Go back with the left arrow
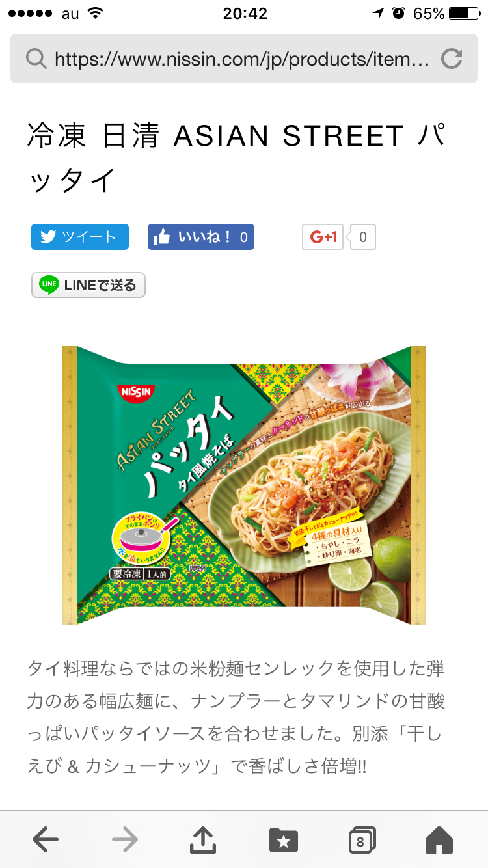Screen dimensions: 488x868 pos(46,840)
